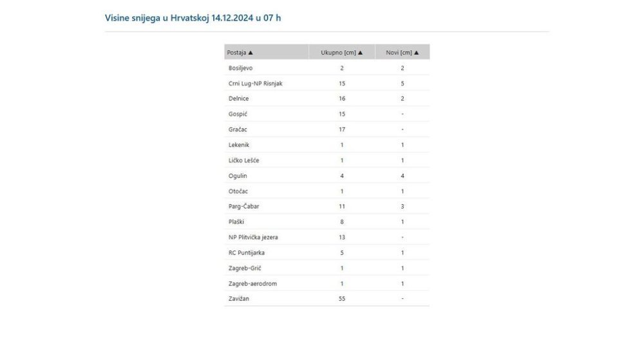
Task: Click the Novi [cm] column header
Action: [402, 52]
